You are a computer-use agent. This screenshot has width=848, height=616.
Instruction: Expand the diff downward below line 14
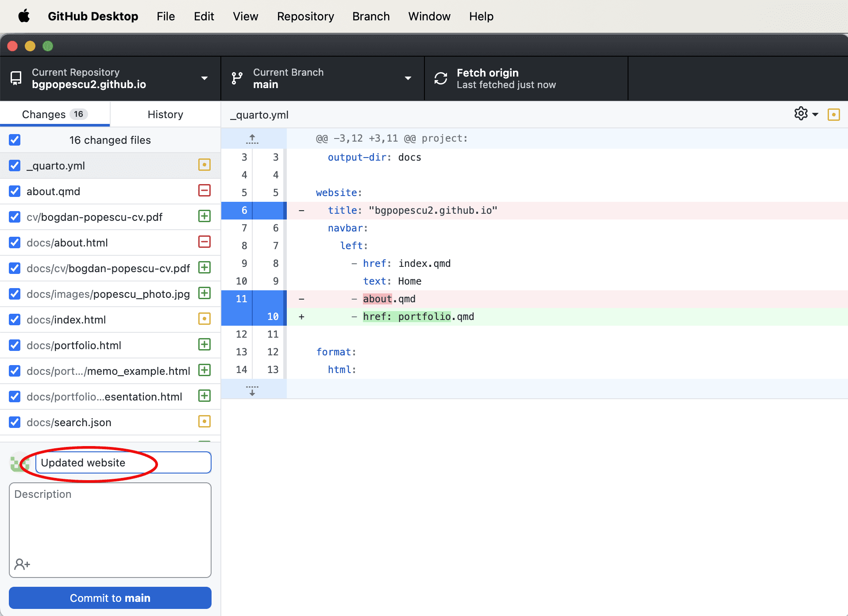click(x=252, y=390)
